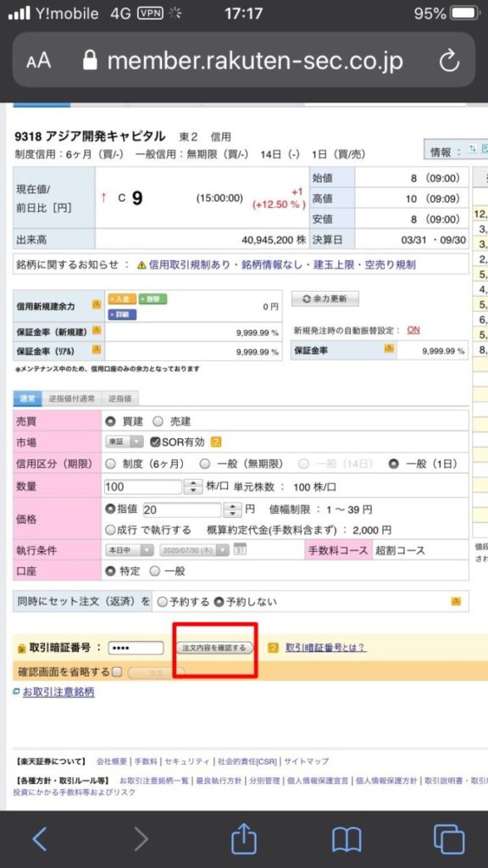Expand the 東証 market dropdown
488x868 pixels.
point(125,442)
